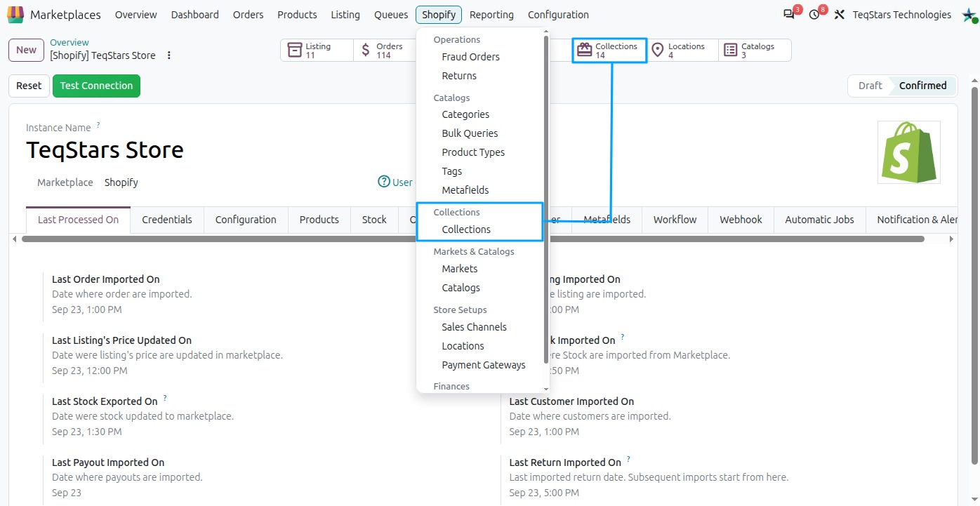Open the Reporting menu

point(491,15)
